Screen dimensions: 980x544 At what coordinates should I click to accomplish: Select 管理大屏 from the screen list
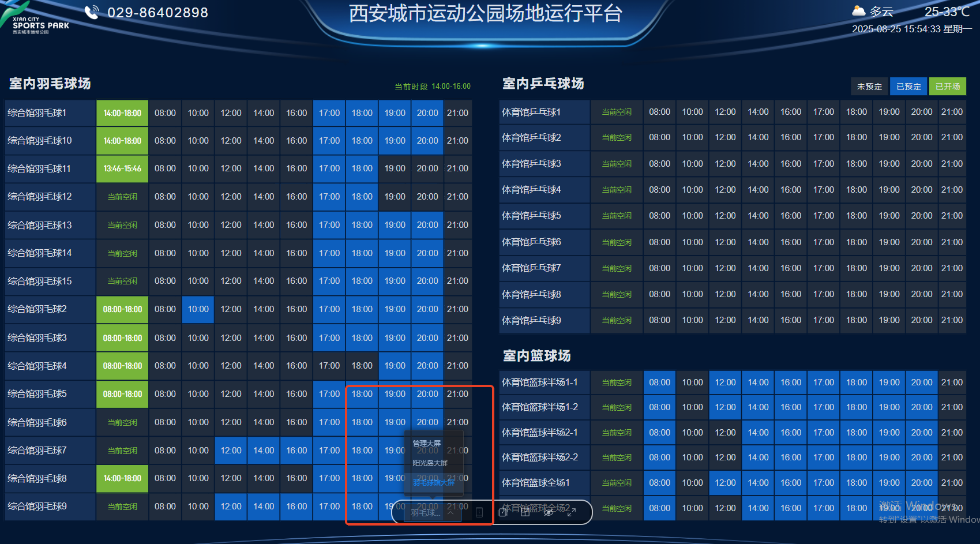coord(427,443)
